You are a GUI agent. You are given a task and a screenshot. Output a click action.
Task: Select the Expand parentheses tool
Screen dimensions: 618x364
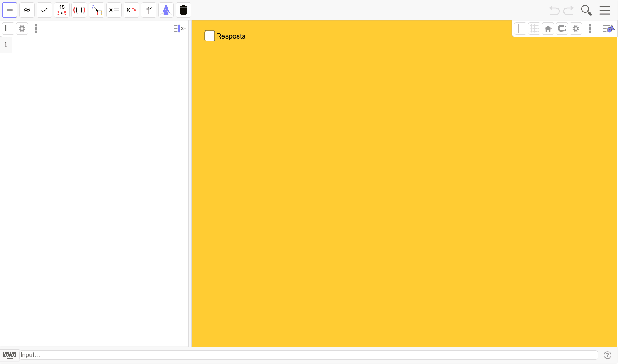point(79,10)
